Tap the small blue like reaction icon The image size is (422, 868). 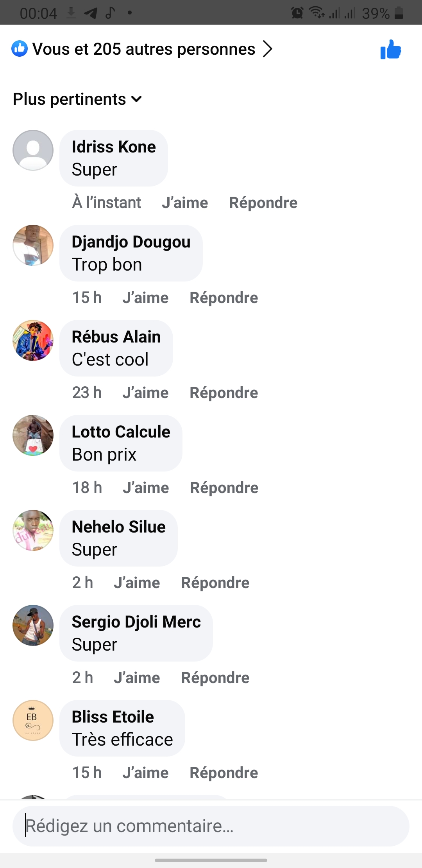click(20, 49)
